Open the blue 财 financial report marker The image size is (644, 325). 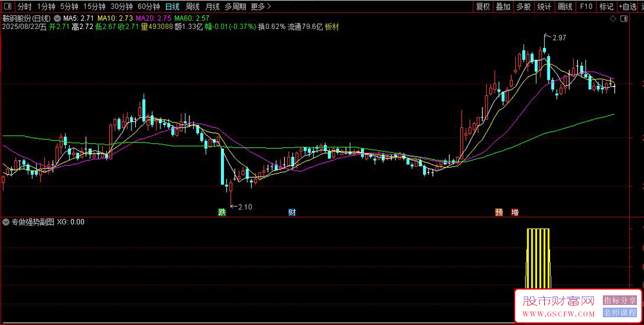[292, 212]
